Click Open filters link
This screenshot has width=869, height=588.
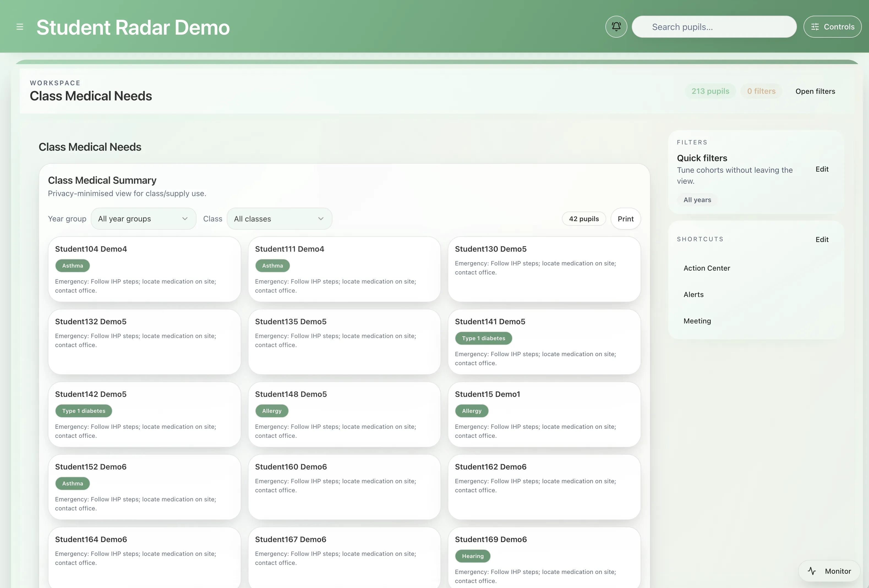pyautogui.click(x=815, y=91)
